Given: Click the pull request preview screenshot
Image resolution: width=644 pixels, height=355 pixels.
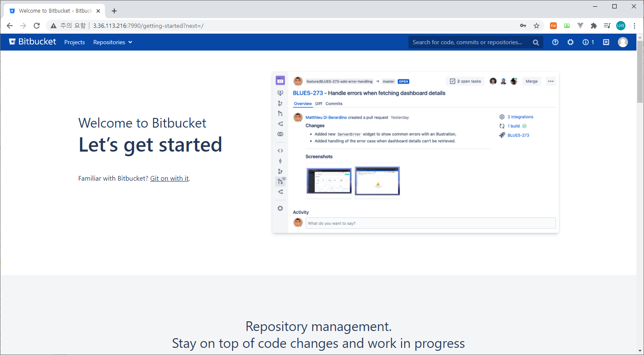Looking at the screenshot, I should [x=415, y=152].
